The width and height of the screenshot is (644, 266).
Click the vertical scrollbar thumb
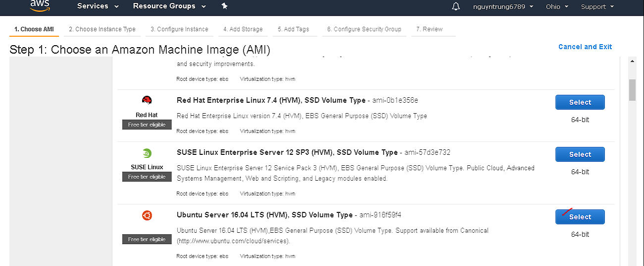coord(632,90)
